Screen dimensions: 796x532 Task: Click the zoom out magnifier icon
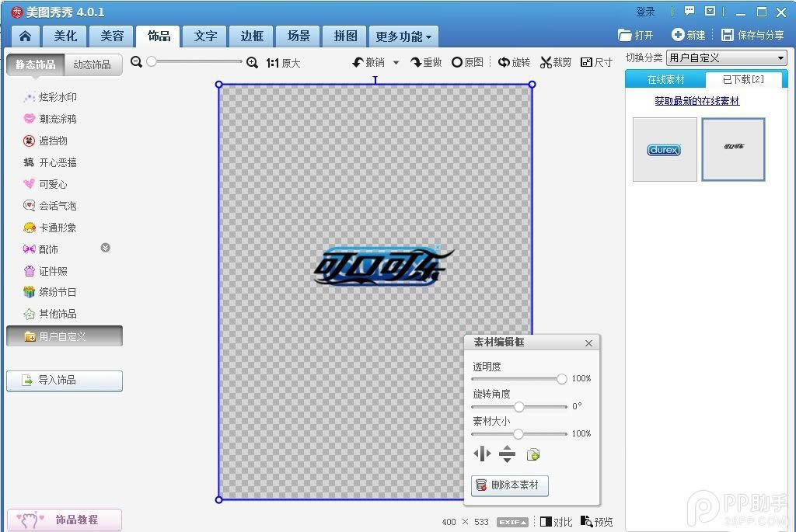click(136, 62)
